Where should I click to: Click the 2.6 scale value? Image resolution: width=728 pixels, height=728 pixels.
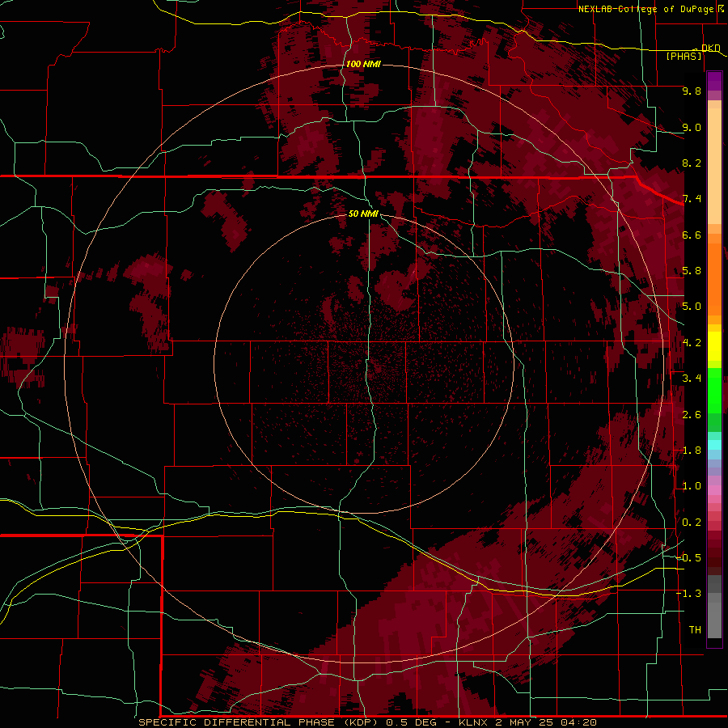pyautogui.click(x=692, y=415)
